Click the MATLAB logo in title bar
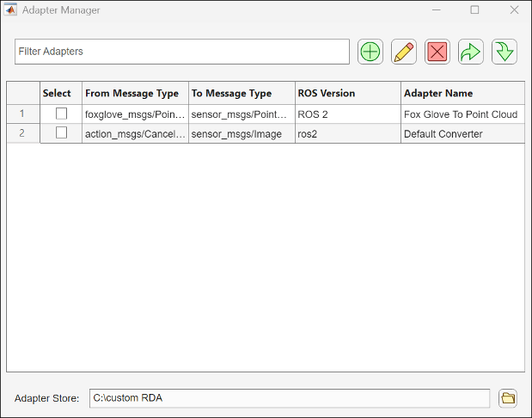Screen dimensions: 532x418 tap(10, 9)
